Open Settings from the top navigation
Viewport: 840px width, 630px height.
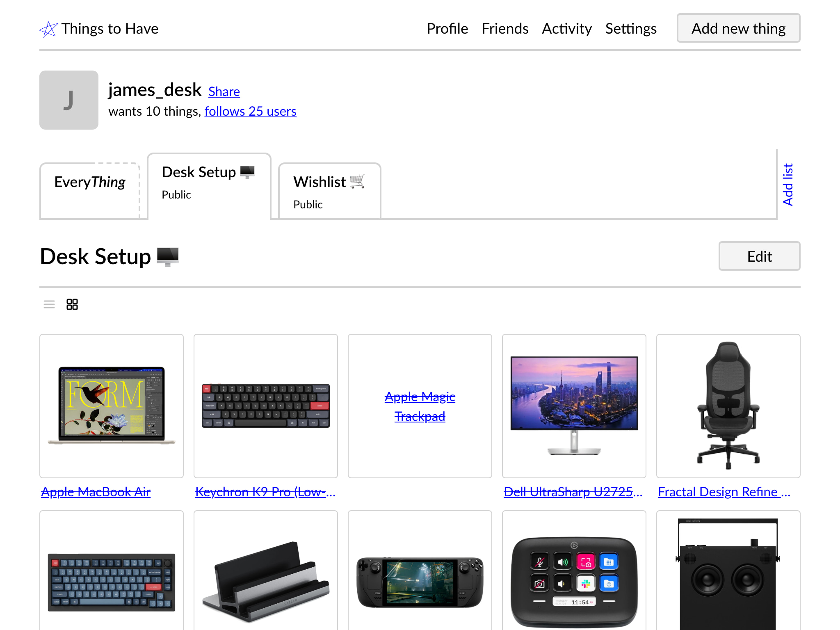(x=631, y=29)
